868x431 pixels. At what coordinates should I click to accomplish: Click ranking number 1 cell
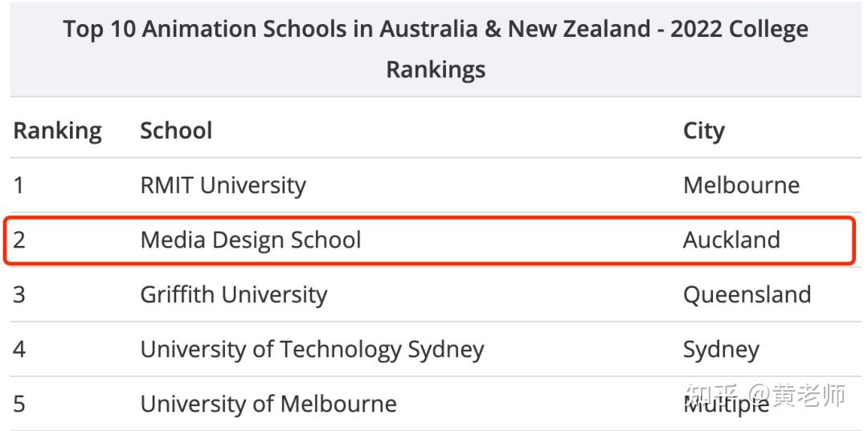[x=18, y=185]
